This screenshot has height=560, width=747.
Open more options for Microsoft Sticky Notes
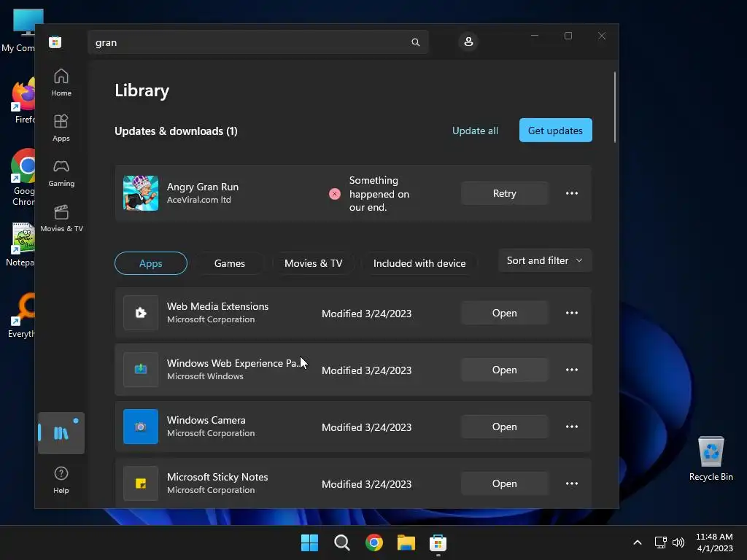[572, 483]
